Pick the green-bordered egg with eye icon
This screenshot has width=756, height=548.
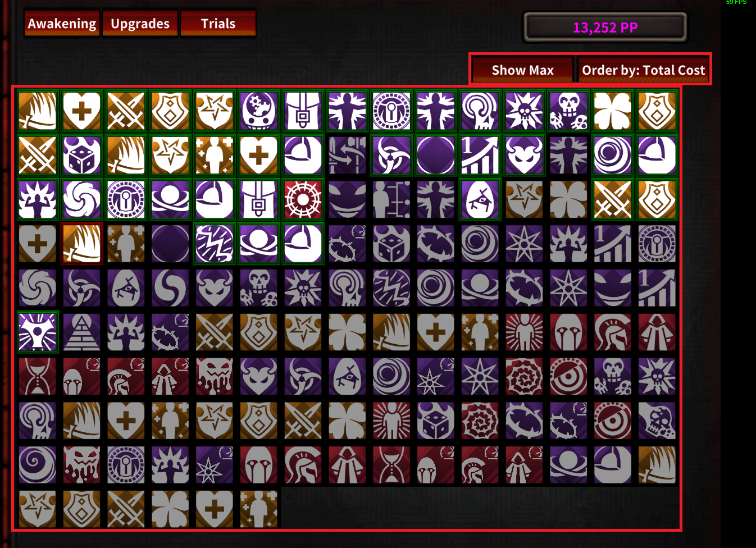[x=480, y=199]
